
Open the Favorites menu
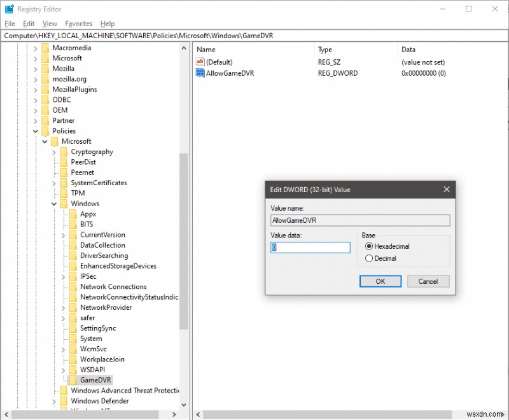point(78,24)
